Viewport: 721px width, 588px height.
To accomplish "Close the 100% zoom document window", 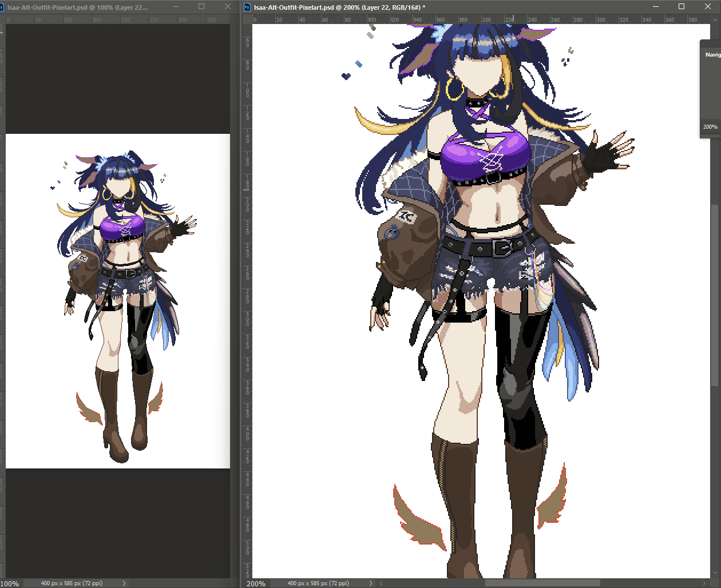I will [228, 7].
